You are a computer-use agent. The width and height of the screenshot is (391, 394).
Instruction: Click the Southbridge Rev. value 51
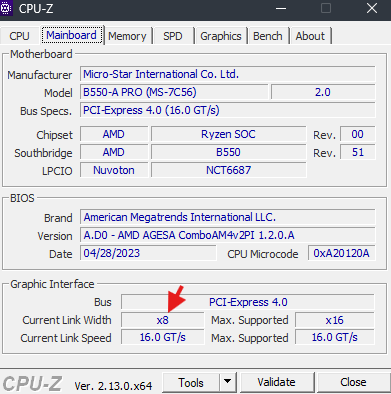click(358, 152)
